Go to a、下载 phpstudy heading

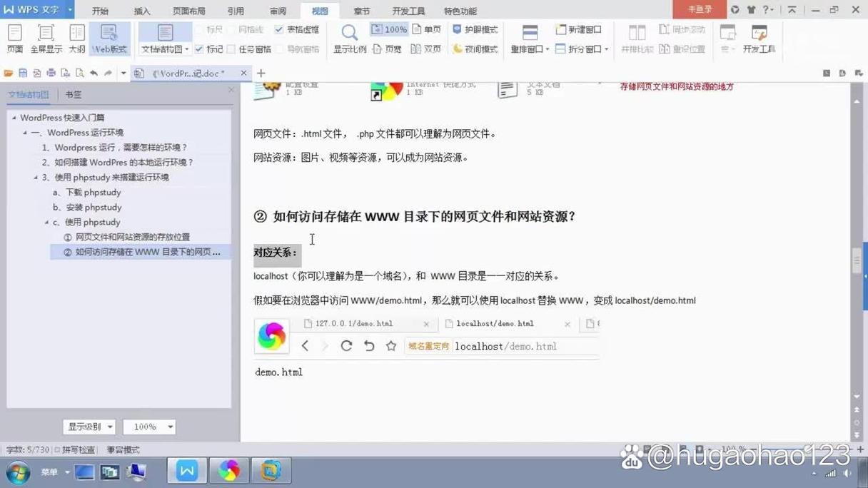pyautogui.click(x=87, y=193)
